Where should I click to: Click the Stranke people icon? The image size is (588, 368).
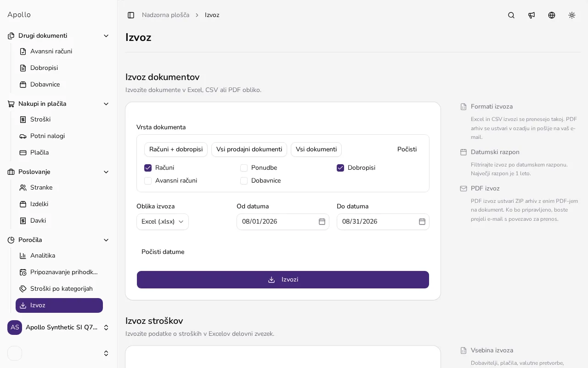(23, 188)
